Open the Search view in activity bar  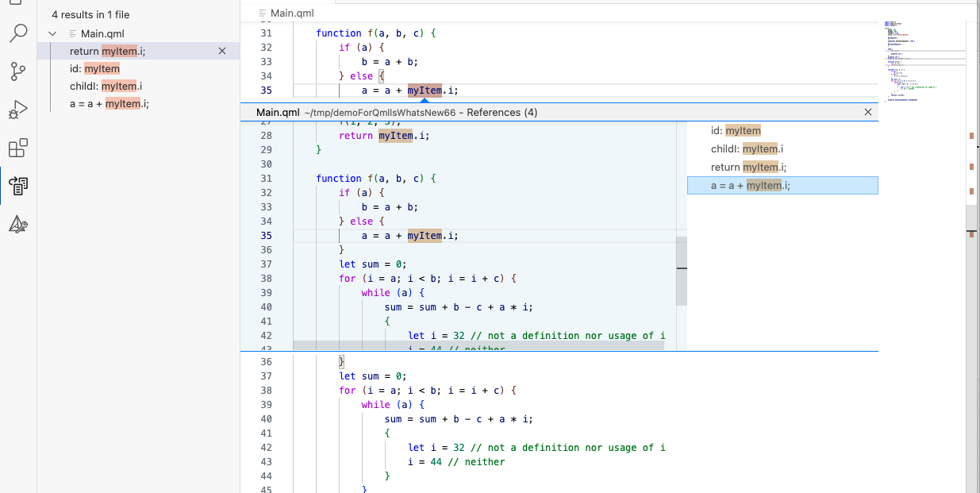18,33
